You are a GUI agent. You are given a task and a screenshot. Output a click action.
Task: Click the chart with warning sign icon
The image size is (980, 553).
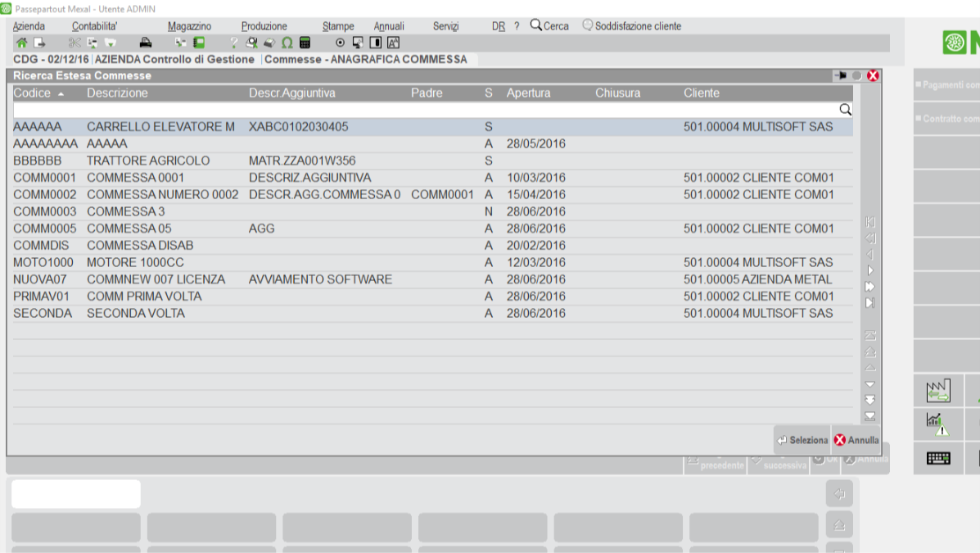(x=938, y=424)
